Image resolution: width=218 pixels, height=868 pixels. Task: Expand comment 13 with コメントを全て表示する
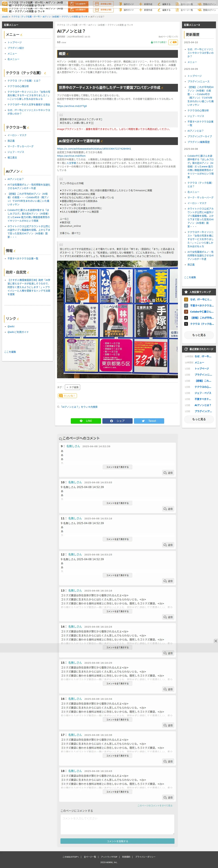point(117,611)
